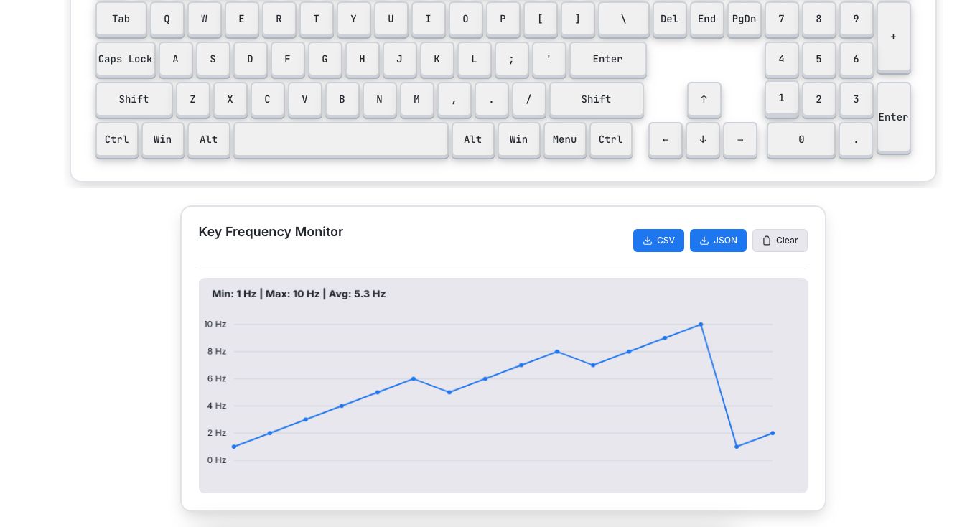Click the 10 Hz peak data point
The height and width of the screenshot is (527, 980).
(701, 325)
